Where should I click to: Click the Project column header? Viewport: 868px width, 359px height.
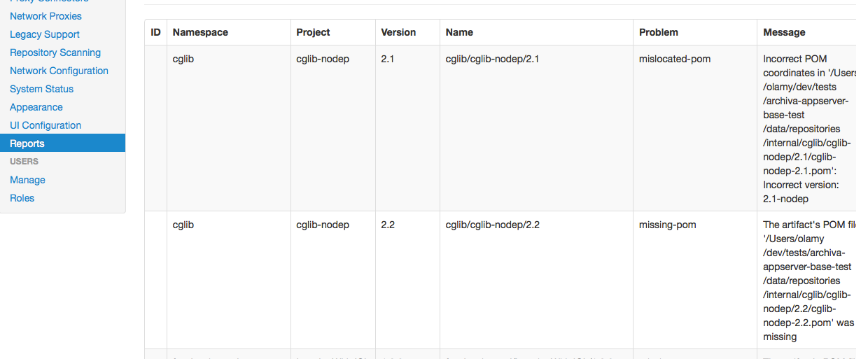click(313, 32)
